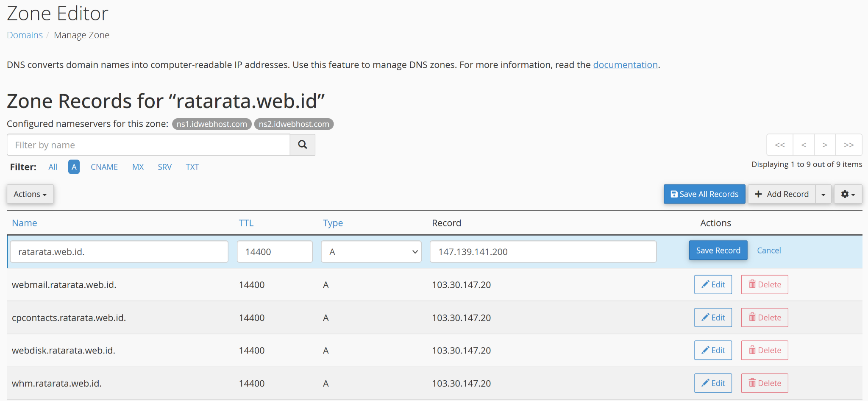Open the gear settings dropdown
This screenshot has height=401, width=868.
point(848,194)
